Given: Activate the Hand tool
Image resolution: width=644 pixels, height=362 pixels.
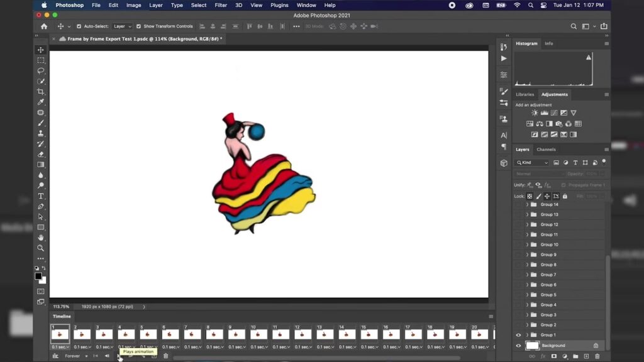Looking at the screenshot, I should click(41, 238).
